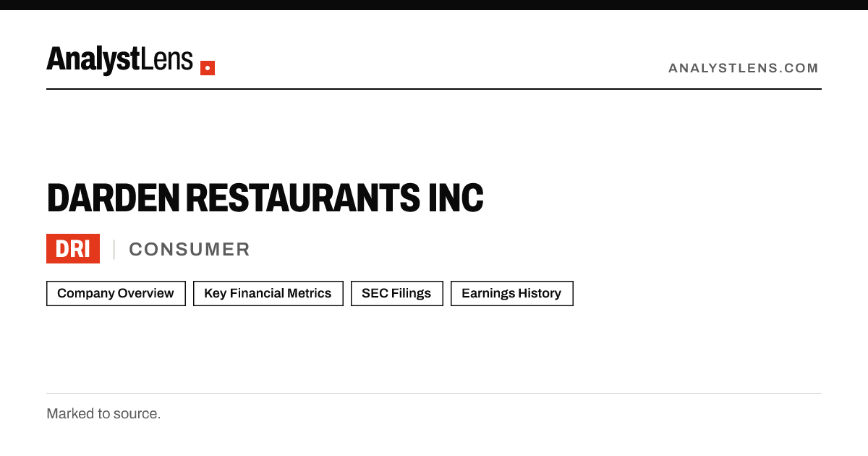This screenshot has width=868, height=456.
Task: Open Earnings History
Action: (511, 293)
